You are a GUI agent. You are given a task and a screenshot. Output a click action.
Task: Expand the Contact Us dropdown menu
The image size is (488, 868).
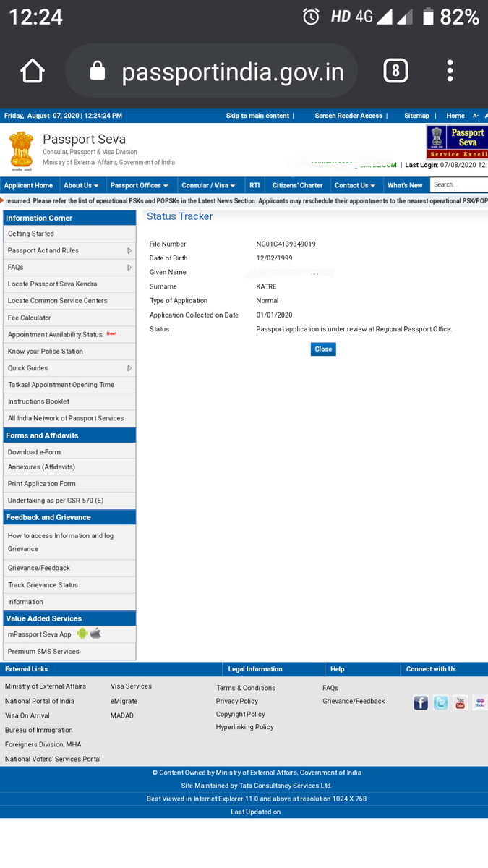click(x=354, y=185)
